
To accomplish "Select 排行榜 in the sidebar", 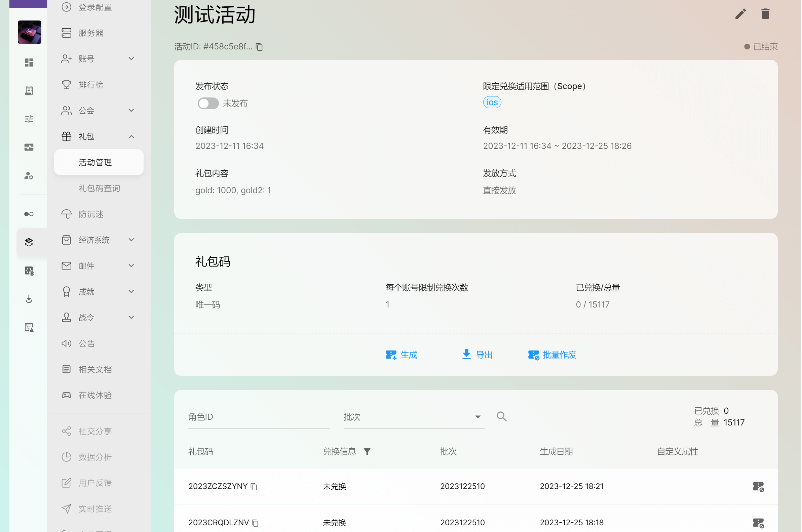I will 91,85.
